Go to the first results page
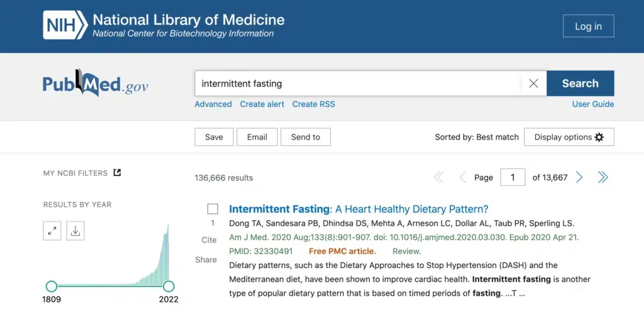The height and width of the screenshot is (317, 644). (438, 177)
